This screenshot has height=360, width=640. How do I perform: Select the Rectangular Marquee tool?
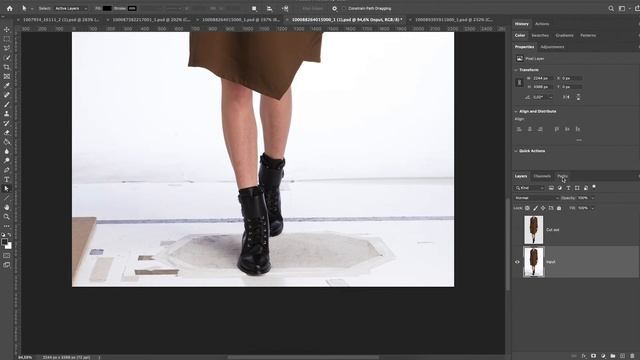[x=7, y=39]
